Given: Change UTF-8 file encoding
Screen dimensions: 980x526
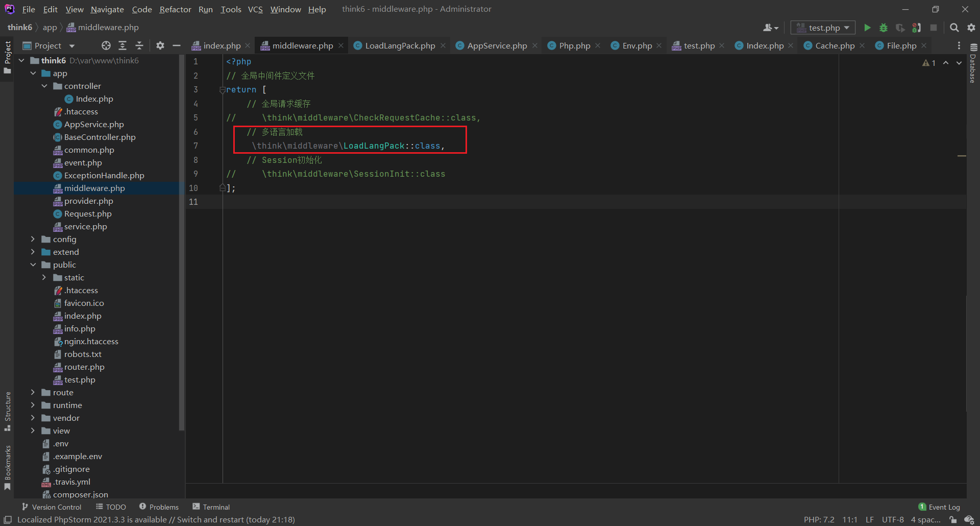Looking at the screenshot, I should [x=893, y=520].
